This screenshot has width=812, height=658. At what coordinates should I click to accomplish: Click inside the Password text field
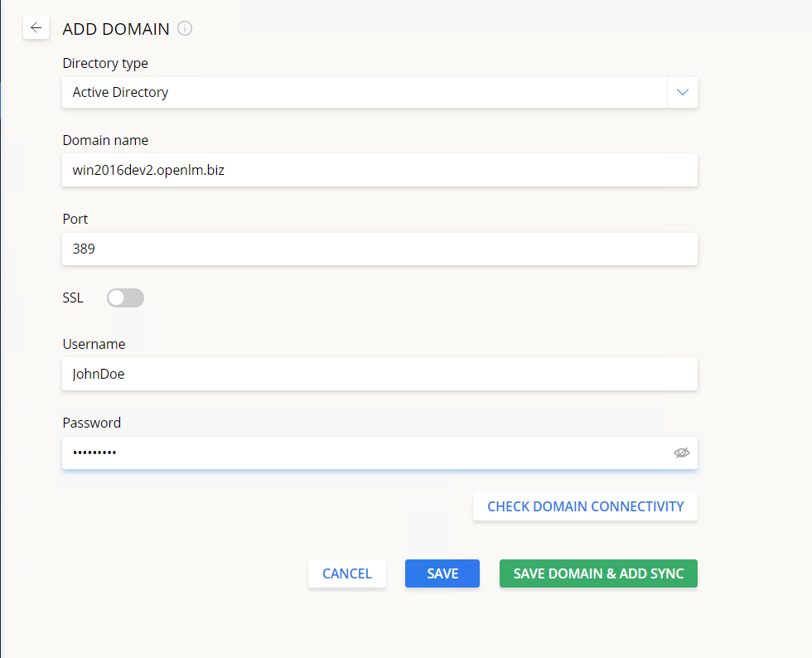tap(365, 453)
